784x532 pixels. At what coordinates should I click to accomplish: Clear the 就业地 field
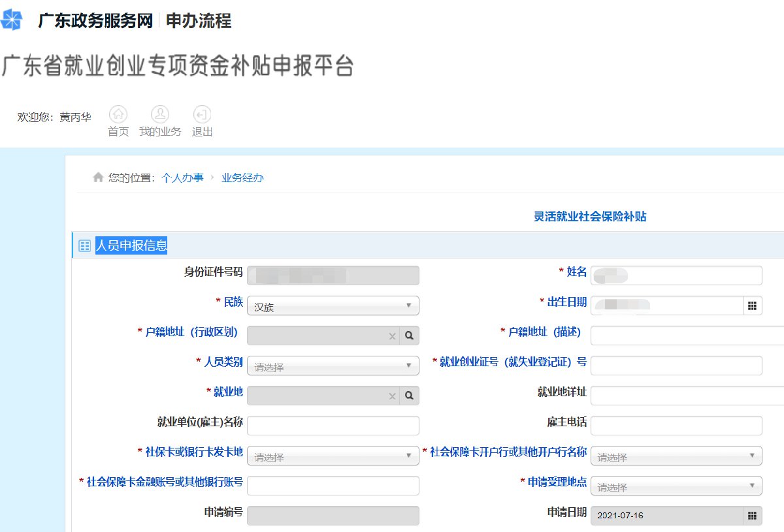[392, 396]
